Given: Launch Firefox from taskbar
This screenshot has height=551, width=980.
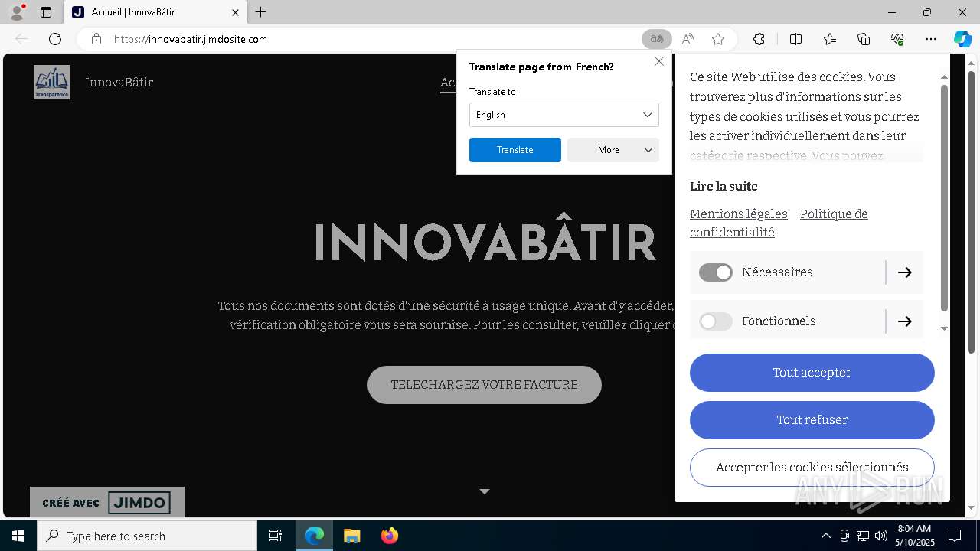Looking at the screenshot, I should point(389,536).
